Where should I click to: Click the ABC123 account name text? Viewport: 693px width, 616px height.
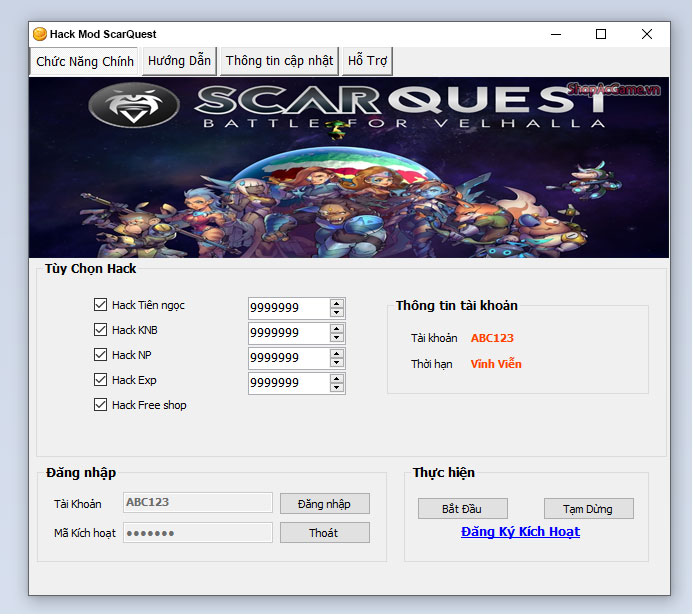tap(492, 338)
